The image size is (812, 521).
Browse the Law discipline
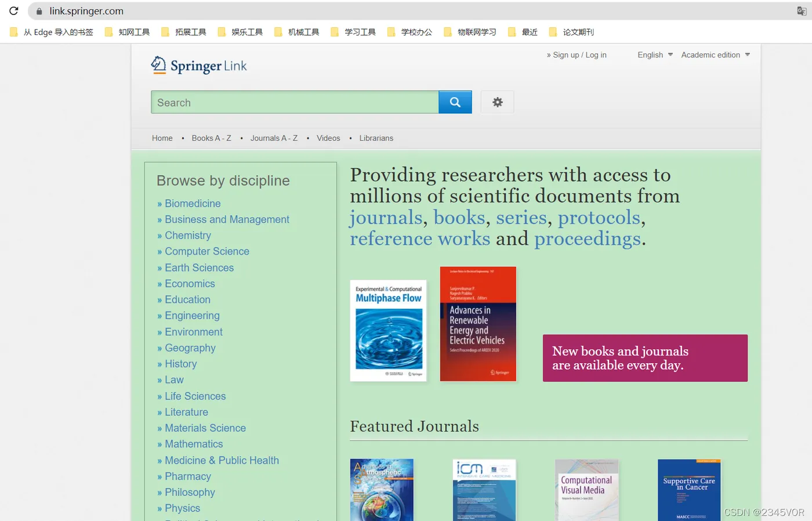tap(174, 380)
